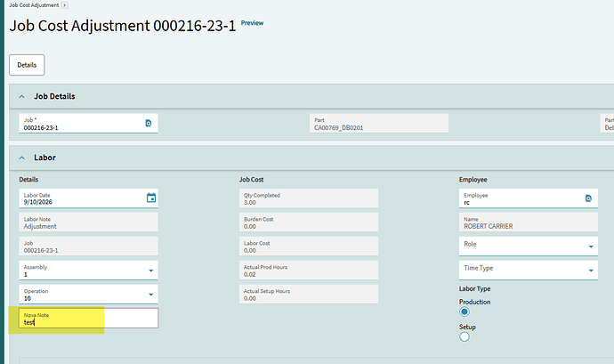The image size is (614, 364).
Task: Click the Labor Note Adjustment field
Action: click(x=88, y=222)
